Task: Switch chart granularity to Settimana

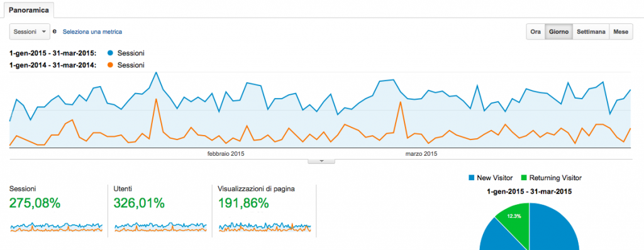Action: tap(591, 31)
